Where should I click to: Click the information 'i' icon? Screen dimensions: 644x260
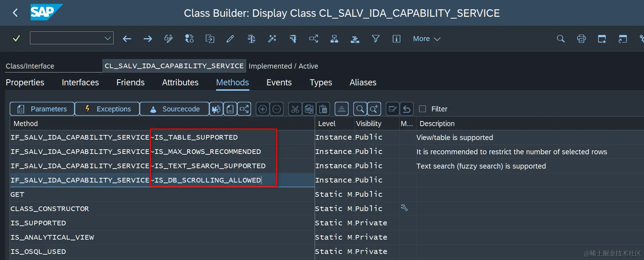pyautogui.click(x=396, y=39)
